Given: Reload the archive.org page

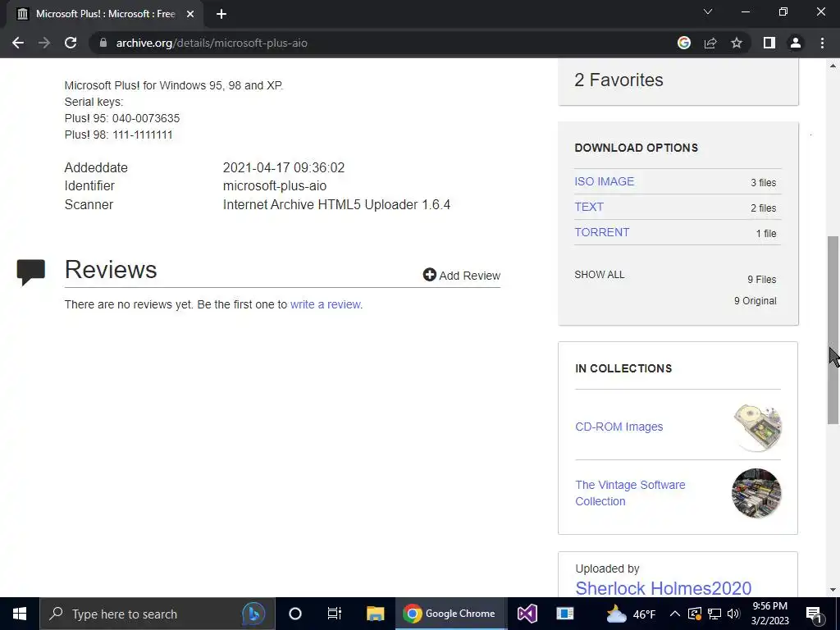Looking at the screenshot, I should point(71,43).
